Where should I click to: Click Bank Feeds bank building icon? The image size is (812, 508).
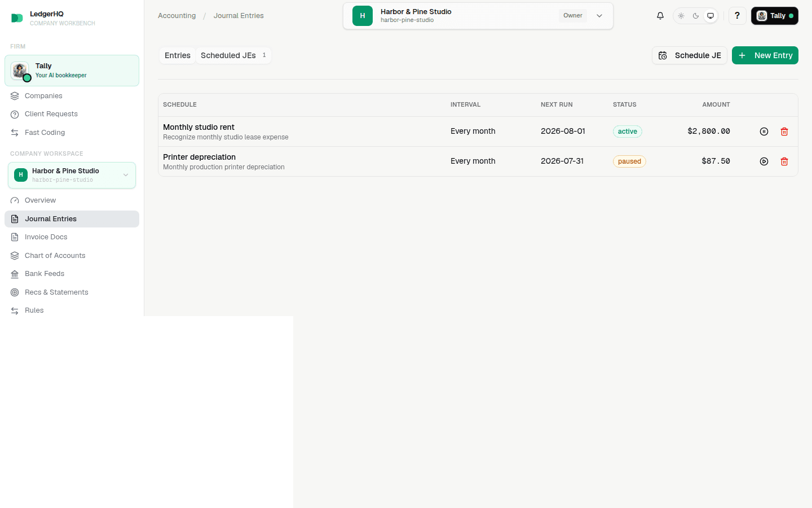(15, 274)
